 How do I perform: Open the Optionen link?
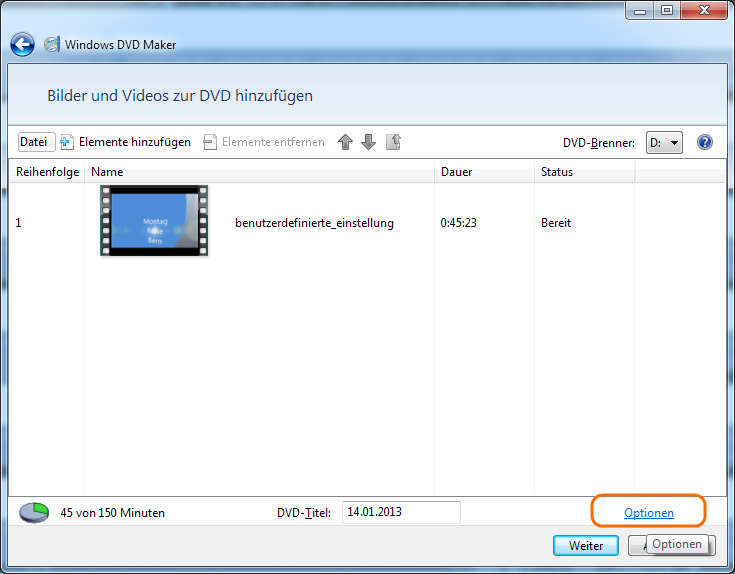649,513
